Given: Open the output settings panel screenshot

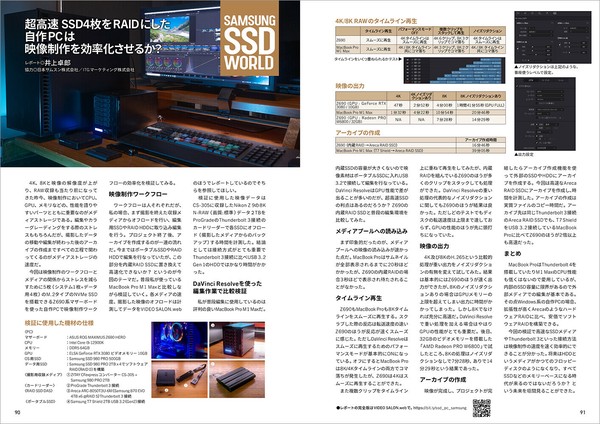Looking at the screenshot, I should 545,114.
